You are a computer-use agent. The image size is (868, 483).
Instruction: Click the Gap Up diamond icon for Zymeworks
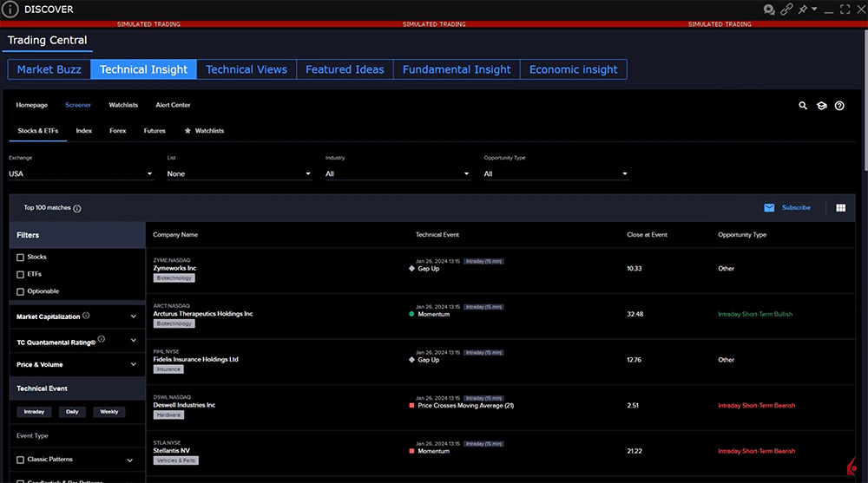coord(411,268)
